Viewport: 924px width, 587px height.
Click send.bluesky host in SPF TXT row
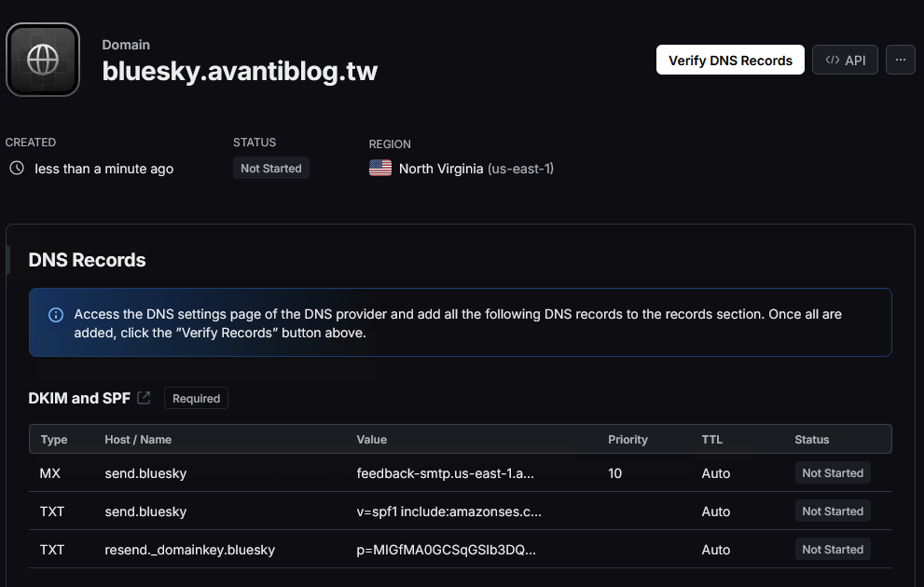coord(145,512)
